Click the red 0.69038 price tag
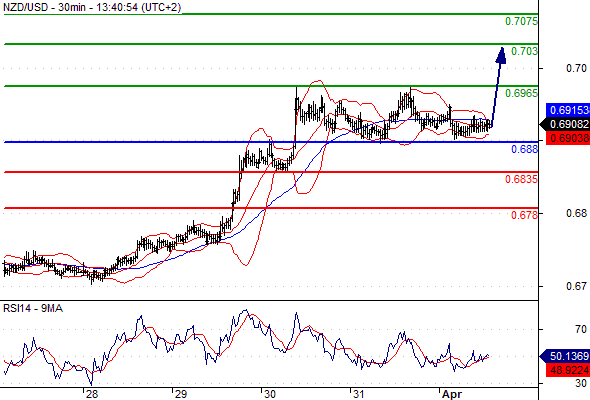The image size is (590, 400). 567,138
